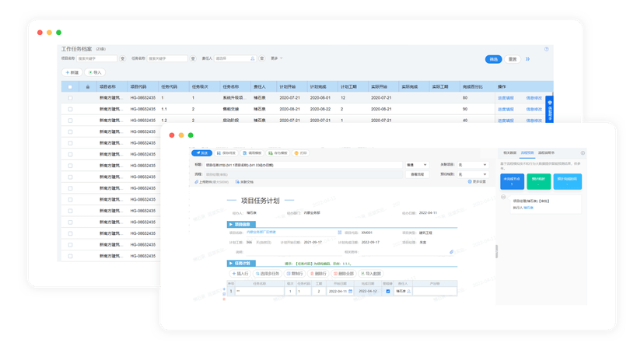The image size is (644, 350).
Task: Click the info icon in right panel header
Action: pos(583,152)
